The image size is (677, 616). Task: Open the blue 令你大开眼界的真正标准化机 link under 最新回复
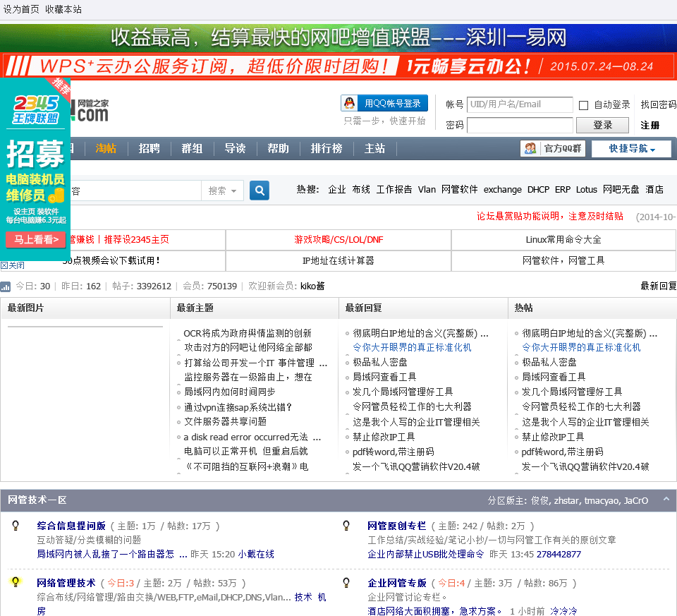pos(412,347)
